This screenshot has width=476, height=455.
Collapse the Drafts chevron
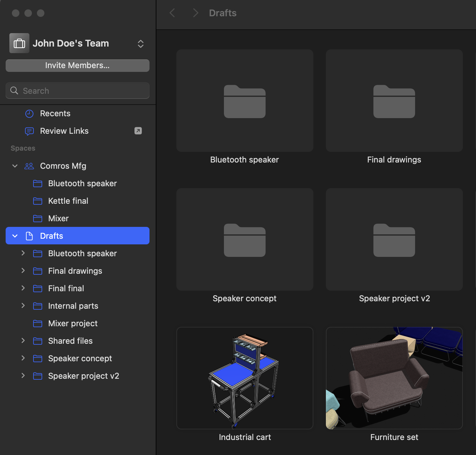click(15, 236)
